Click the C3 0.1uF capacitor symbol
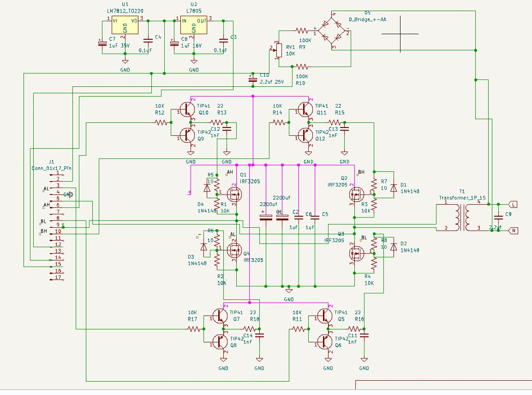532x395 pixels. [223, 40]
